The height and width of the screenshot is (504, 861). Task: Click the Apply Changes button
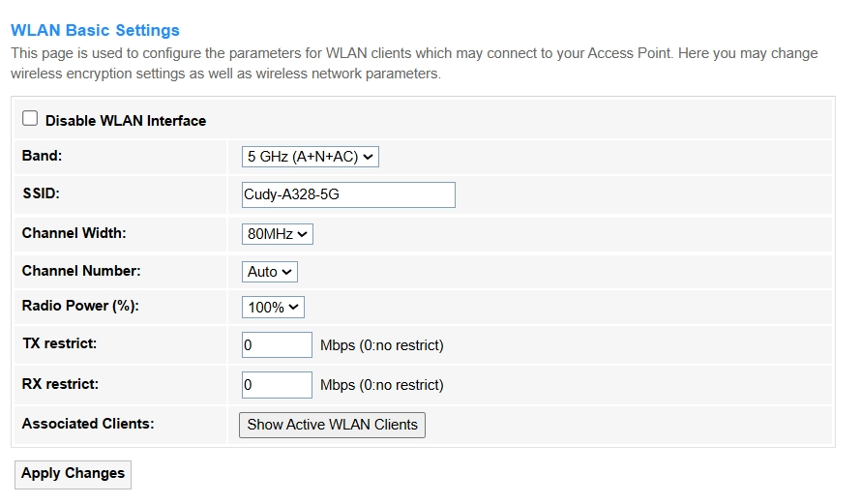tap(74, 474)
